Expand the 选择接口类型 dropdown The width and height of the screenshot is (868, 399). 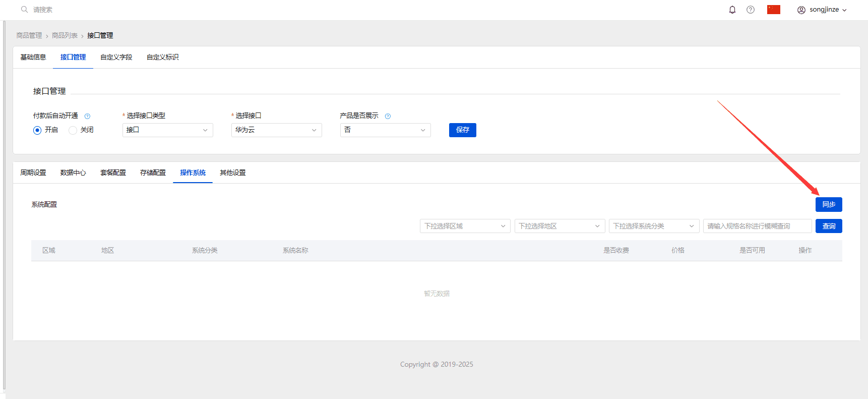coord(168,130)
